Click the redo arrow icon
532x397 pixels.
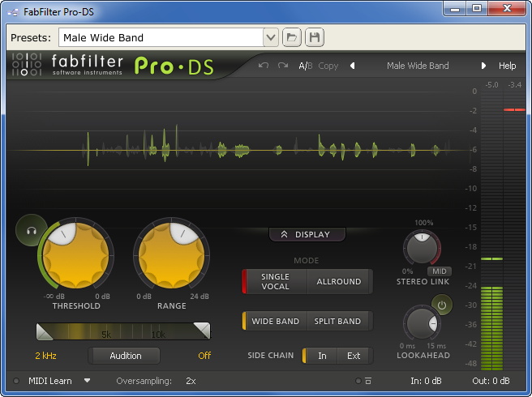pyautogui.click(x=283, y=66)
